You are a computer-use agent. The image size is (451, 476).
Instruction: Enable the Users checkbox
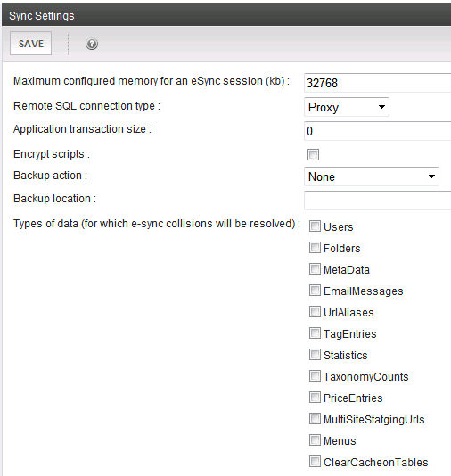pos(315,226)
